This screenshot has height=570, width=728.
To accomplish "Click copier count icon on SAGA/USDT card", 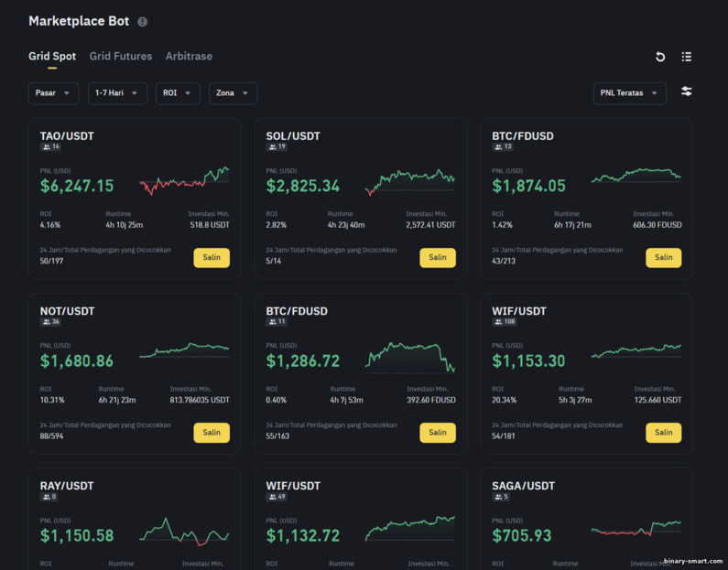I will coord(498,497).
